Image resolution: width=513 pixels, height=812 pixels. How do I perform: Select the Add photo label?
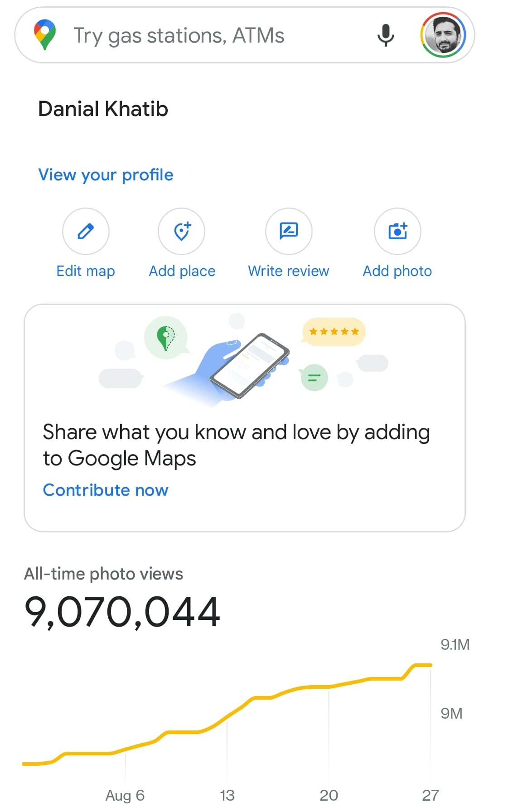coord(397,271)
